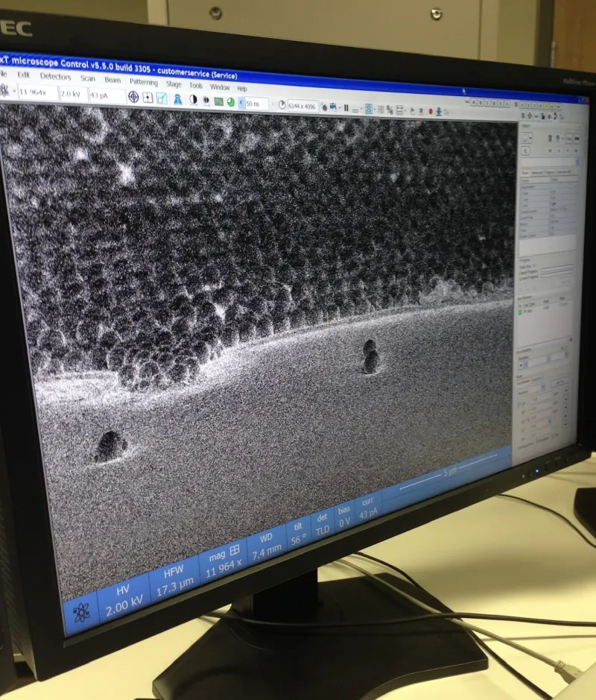Select the Basic tab in side panel
Image resolution: width=596 pixels, height=700 pixels.
point(525,172)
